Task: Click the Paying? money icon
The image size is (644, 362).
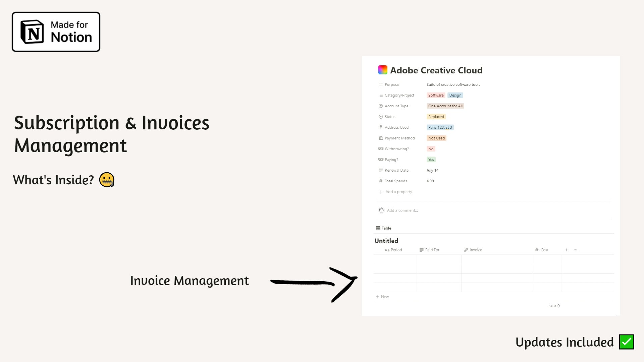Action: (381, 160)
